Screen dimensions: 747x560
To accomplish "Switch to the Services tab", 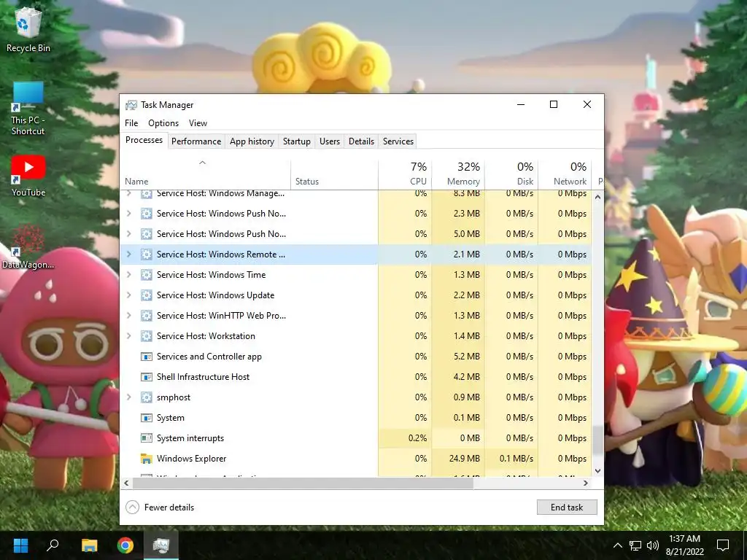I will click(398, 141).
